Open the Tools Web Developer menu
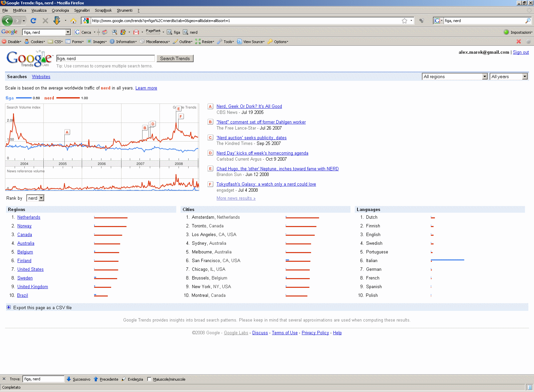This screenshot has height=392, width=534. click(x=225, y=42)
